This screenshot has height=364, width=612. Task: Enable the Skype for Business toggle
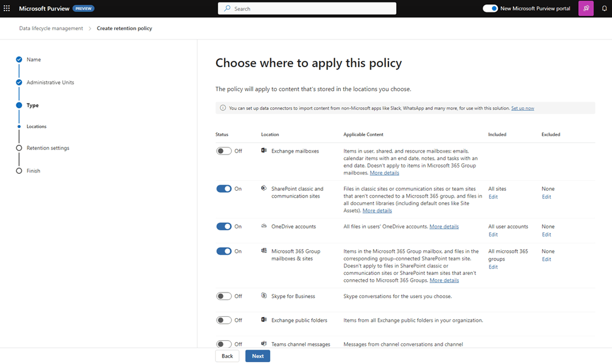224,296
